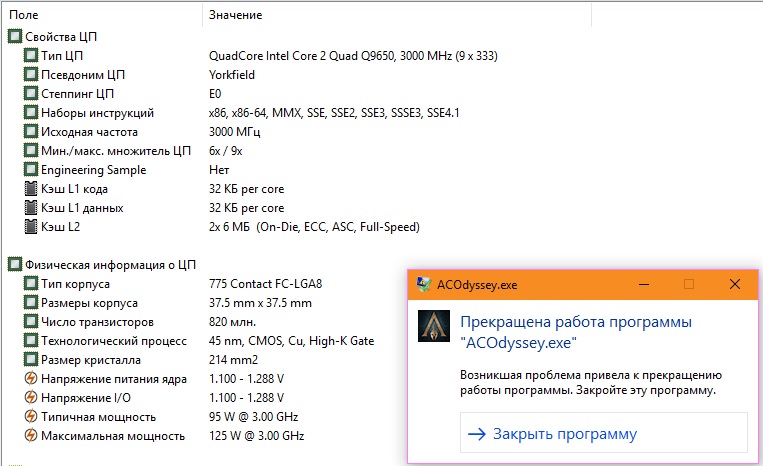Image resolution: width=763 pixels, height=466 pixels.
Task: Select the Engineering Sample row
Action: coord(93,170)
